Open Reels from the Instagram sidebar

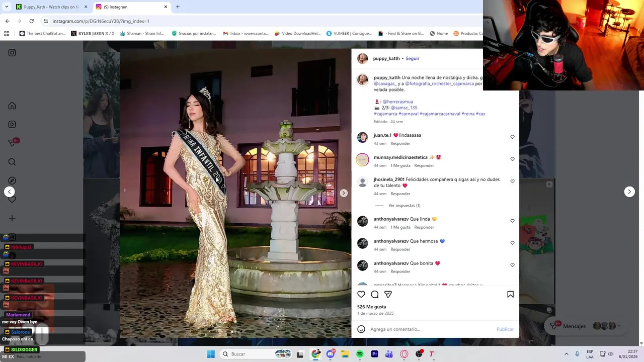[12, 125]
